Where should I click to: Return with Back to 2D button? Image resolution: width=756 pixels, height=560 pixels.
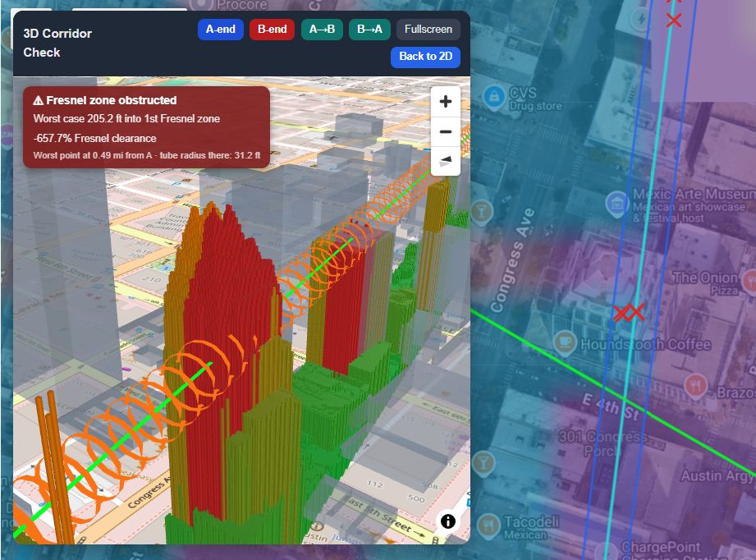[425, 57]
